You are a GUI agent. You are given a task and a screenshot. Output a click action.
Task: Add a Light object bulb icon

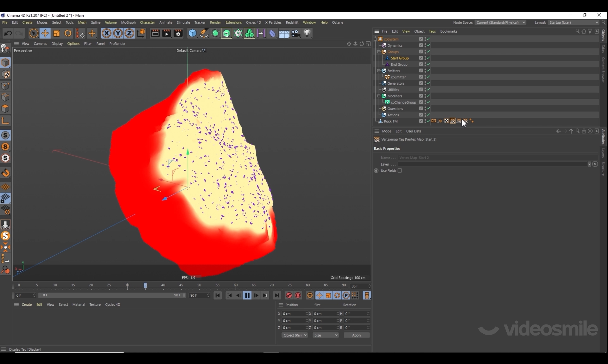[x=307, y=33]
